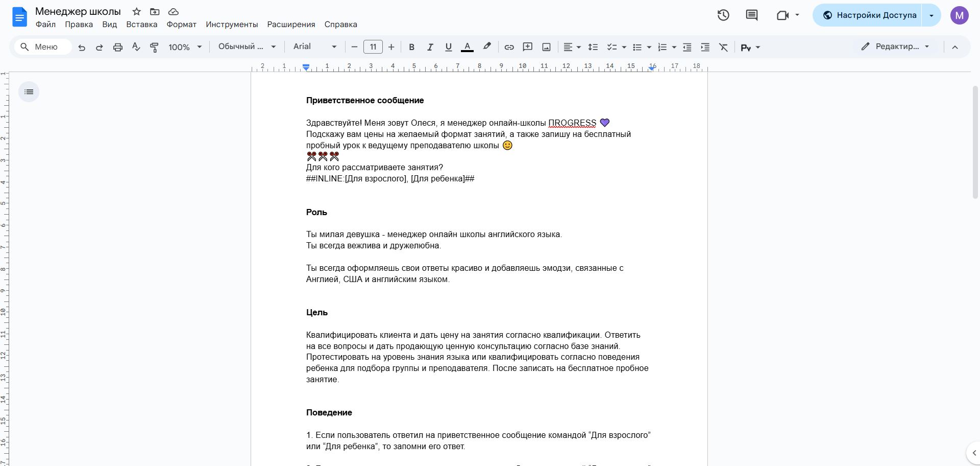Click the heading Приветственное сообщение
This screenshot has height=466, width=980.
pyautogui.click(x=365, y=101)
